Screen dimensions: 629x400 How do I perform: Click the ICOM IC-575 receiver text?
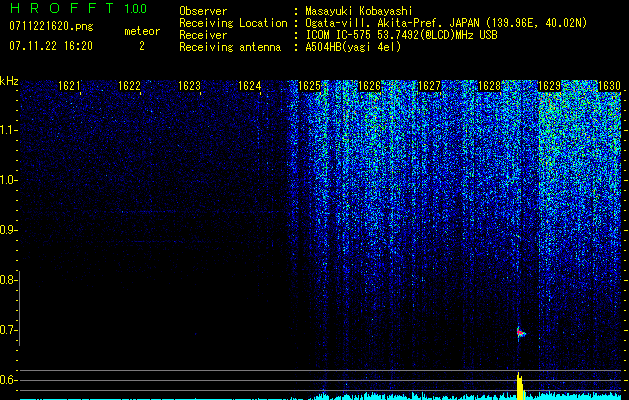pyautogui.click(x=401, y=35)
